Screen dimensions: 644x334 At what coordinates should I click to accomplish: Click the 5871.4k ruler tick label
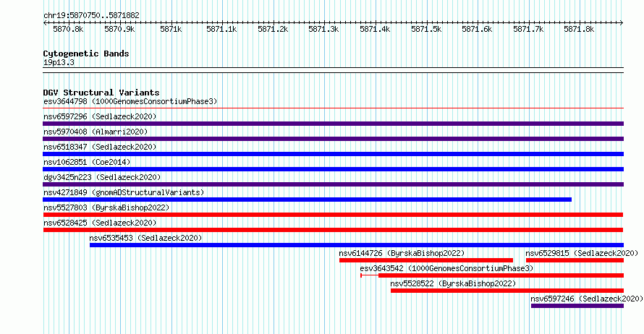click(375, 29)
